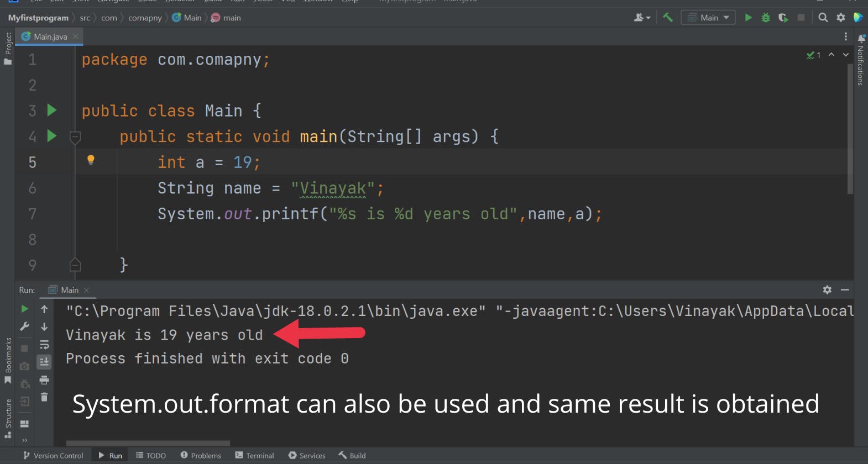This screenshot has height=464, width=868.
Task: Open the yellow light bulb quick-fix on line 5
Action: pos(91,160)
